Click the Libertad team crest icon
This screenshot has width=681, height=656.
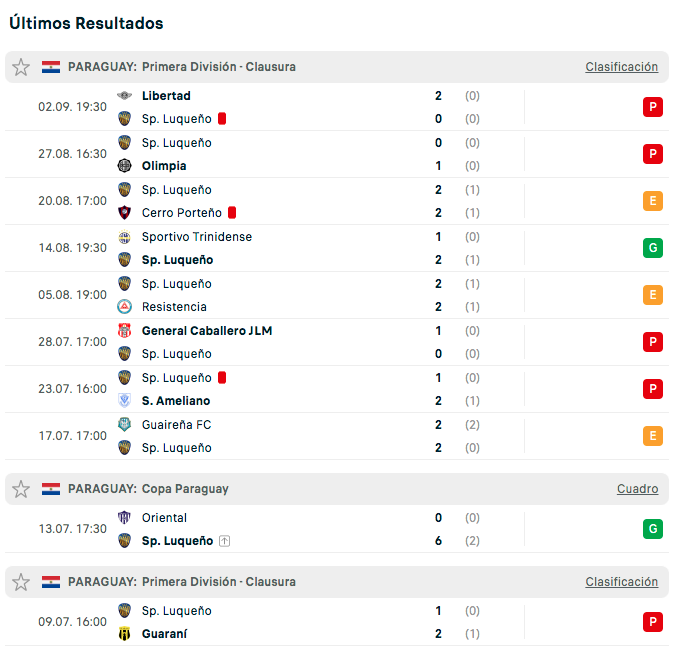[x=125, y=96]
